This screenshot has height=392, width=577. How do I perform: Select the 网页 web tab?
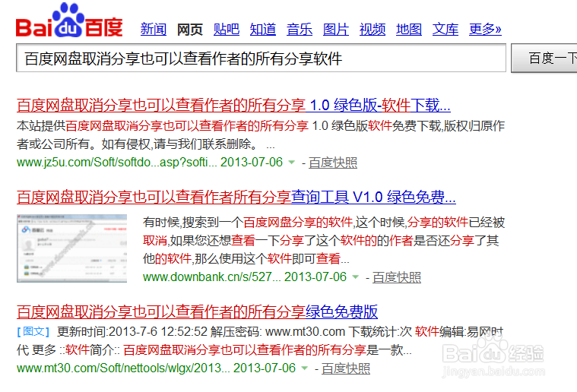(x=190, y=29)
